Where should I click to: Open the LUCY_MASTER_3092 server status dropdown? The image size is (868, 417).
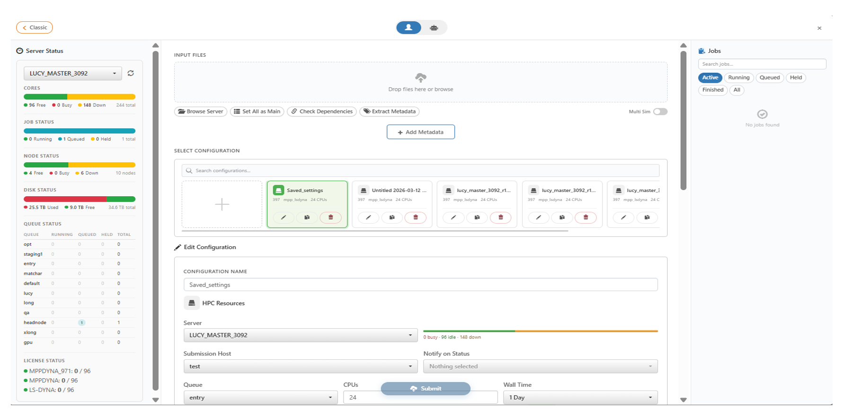(x=72, y=73)
